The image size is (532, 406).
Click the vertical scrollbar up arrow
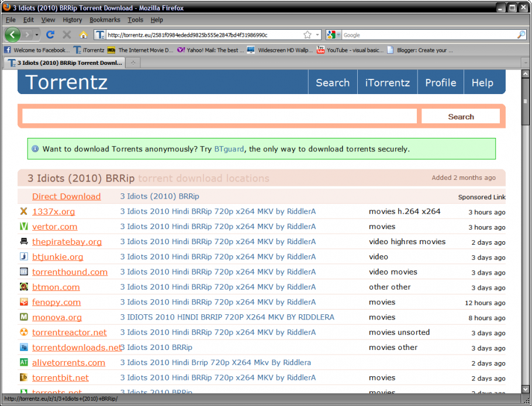525,74
